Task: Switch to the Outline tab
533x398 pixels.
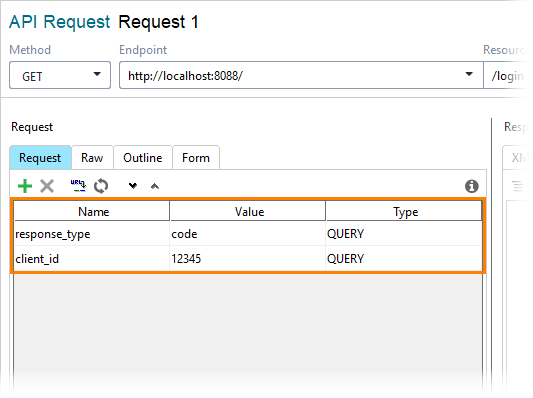Action: tap(143, 157)
